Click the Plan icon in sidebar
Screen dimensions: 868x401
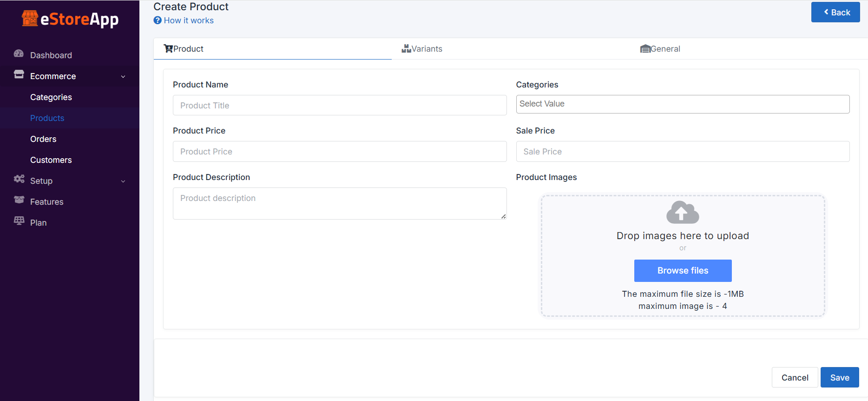click(19, 221)
